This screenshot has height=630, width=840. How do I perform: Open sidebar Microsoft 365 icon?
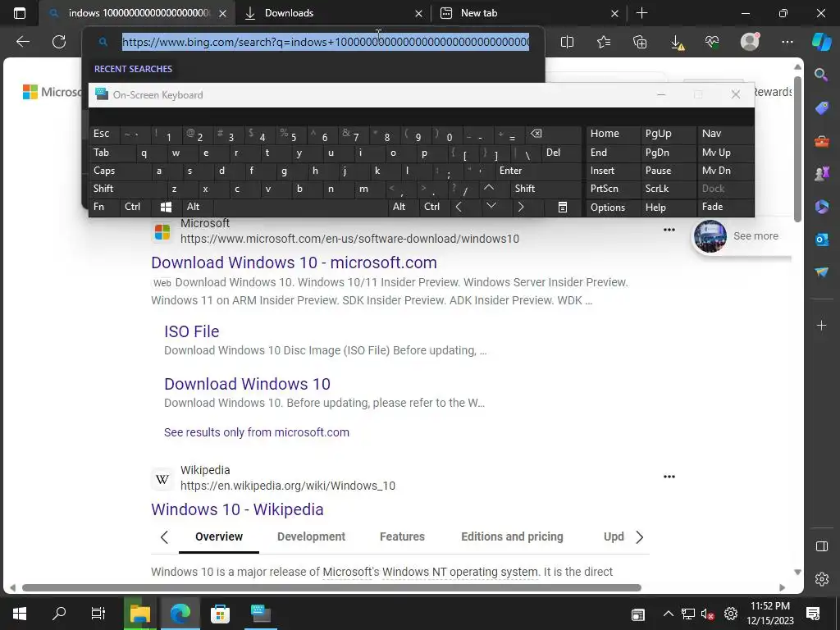[x=822, y=206]
